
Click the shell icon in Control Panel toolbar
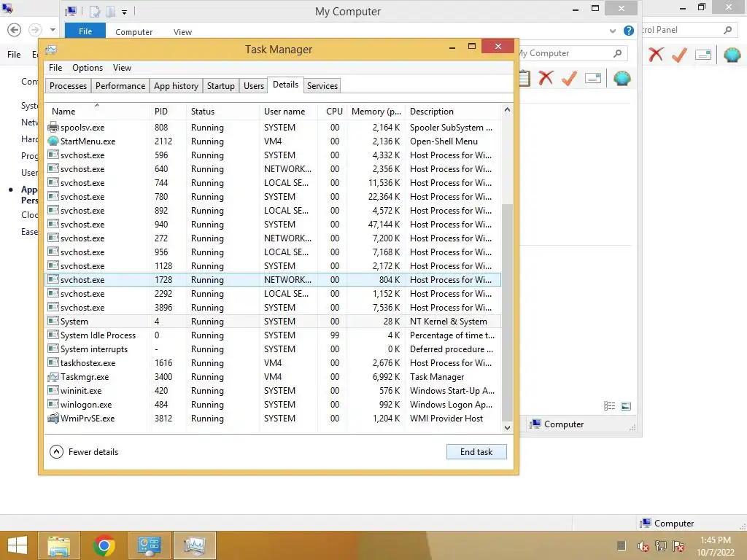(x=732, y=54)
